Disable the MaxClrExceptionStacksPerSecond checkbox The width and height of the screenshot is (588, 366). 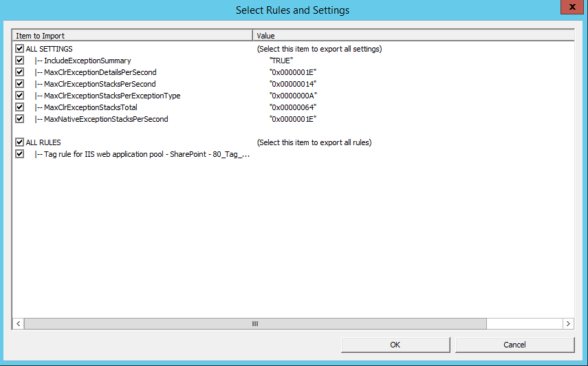[20, 84]
